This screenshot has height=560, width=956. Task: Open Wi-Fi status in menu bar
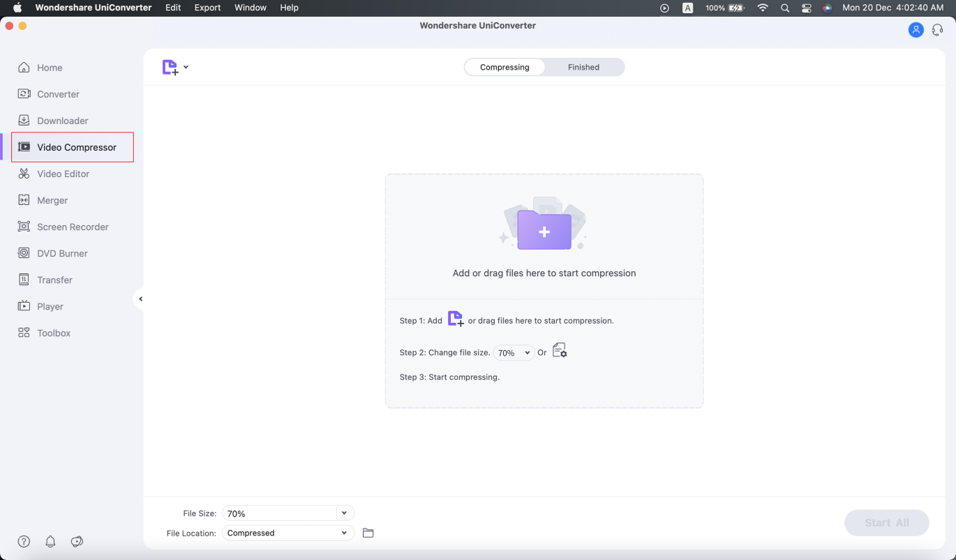(763, 8)
